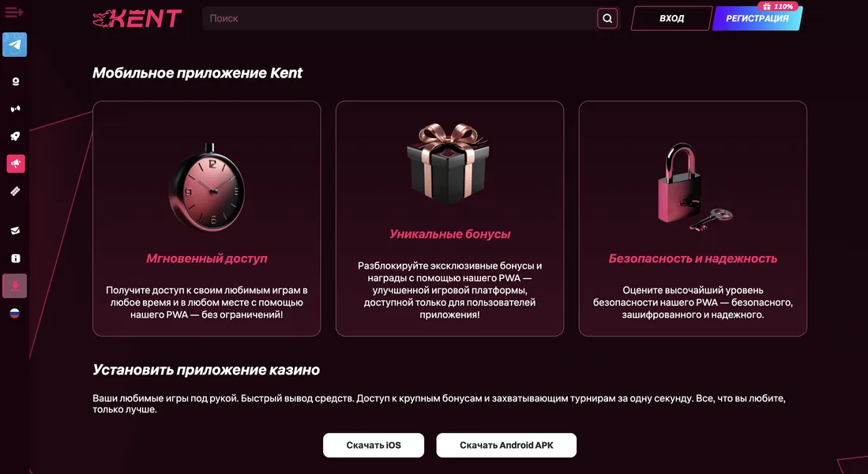Click the search magnifier icon
The width and height of the screenshot is (868, 474).
click(x=607, y=17)
